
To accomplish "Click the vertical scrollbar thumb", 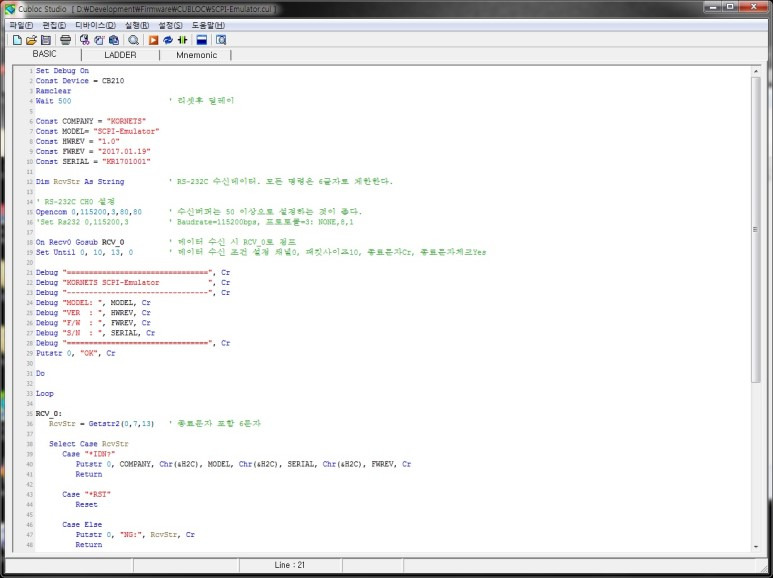I will [x=756, y=229].
